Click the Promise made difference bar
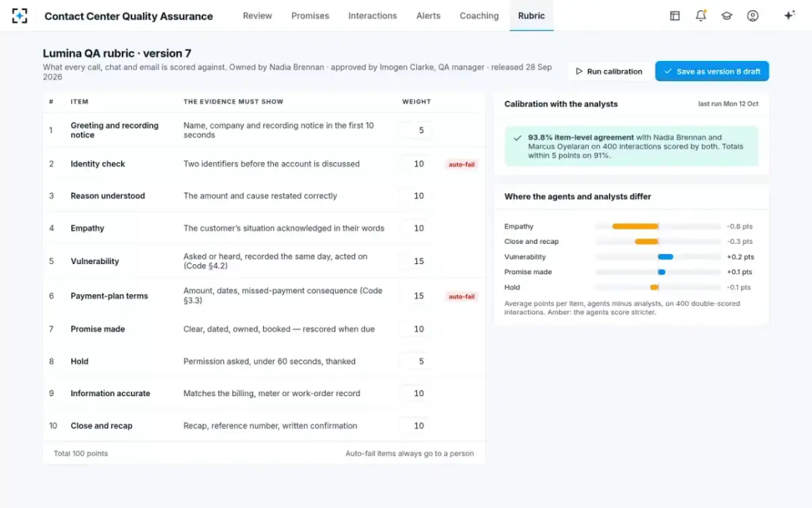812x508 pixels. pyautogui.click(x=662, y=272)
